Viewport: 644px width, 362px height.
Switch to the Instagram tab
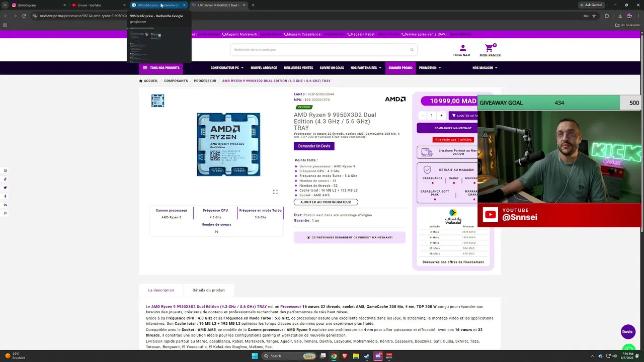pyautogui.click(x=38, y=5)
